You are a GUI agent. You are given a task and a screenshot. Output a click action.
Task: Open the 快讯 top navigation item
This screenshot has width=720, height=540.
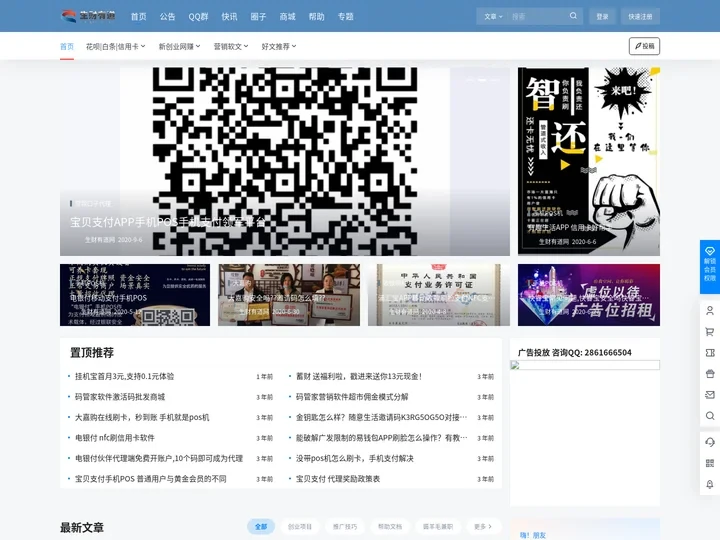[x=229, y=17]
